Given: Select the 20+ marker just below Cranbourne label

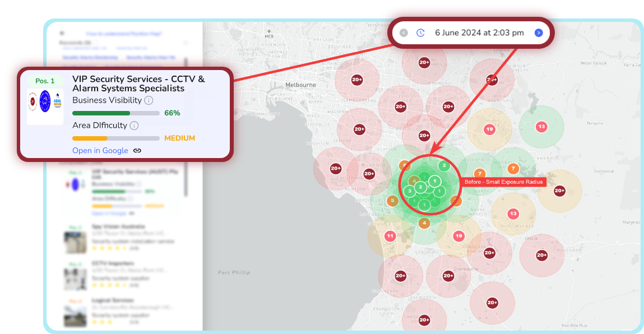Looking at the screenshot, I should click(x=448, y=276).
